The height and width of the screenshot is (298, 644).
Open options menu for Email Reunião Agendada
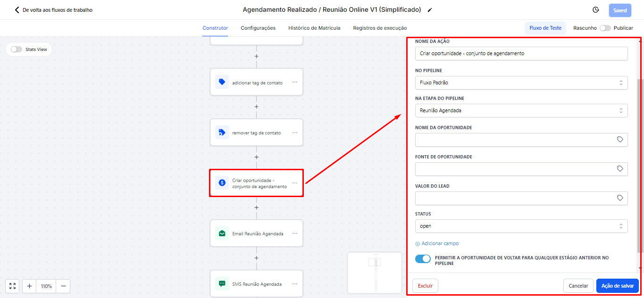pyautogui.click(x=295, y=233)
